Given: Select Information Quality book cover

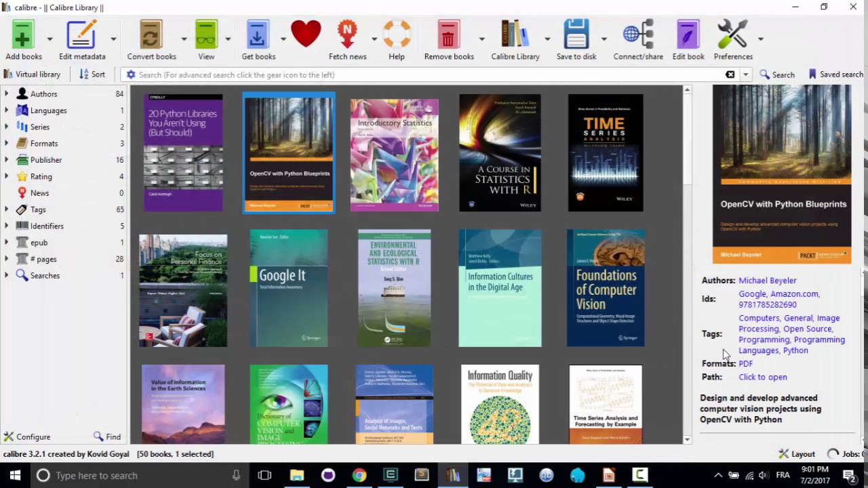Looking at the screenshot, I should [500, 405].
